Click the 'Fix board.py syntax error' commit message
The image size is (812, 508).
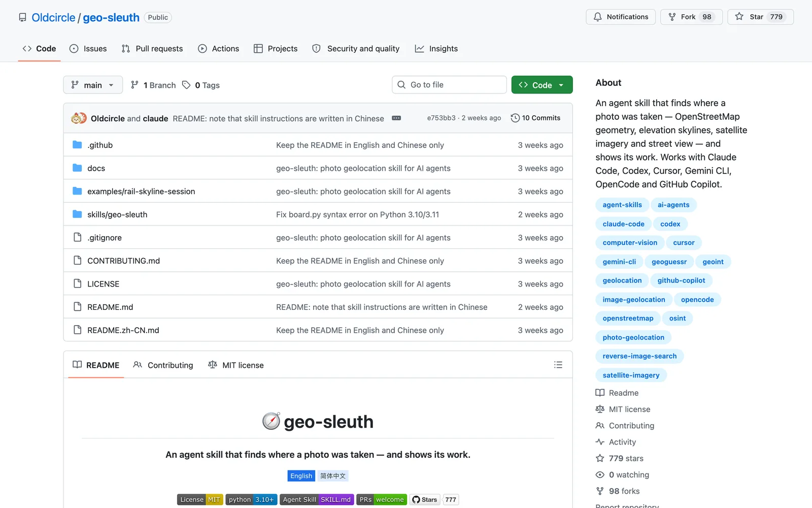(358, 214)
